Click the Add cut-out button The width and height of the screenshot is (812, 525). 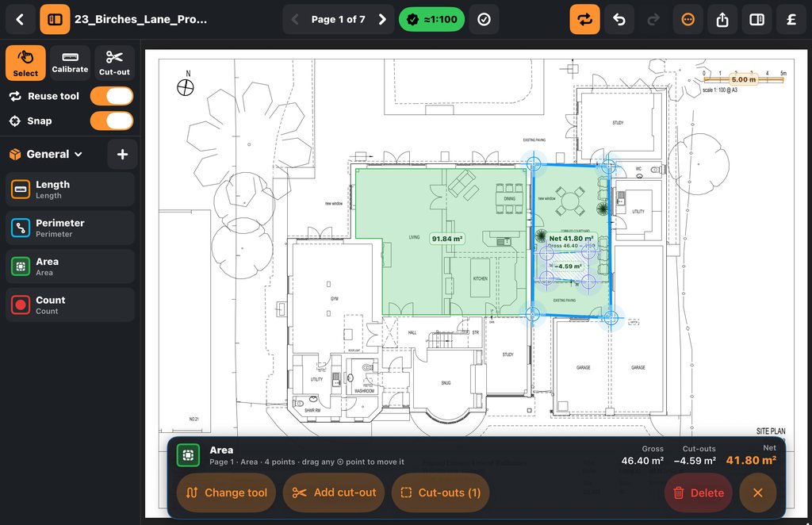coord(334,492)
